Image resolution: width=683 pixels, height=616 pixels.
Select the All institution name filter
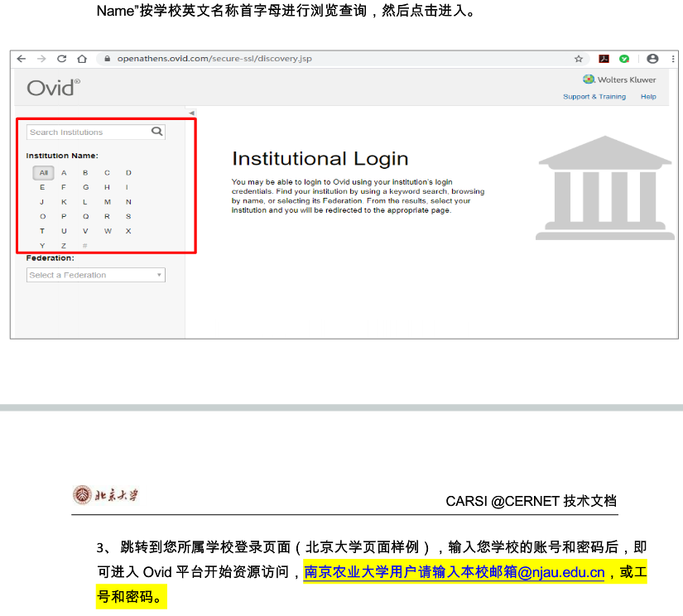click(x=43, y=173)
